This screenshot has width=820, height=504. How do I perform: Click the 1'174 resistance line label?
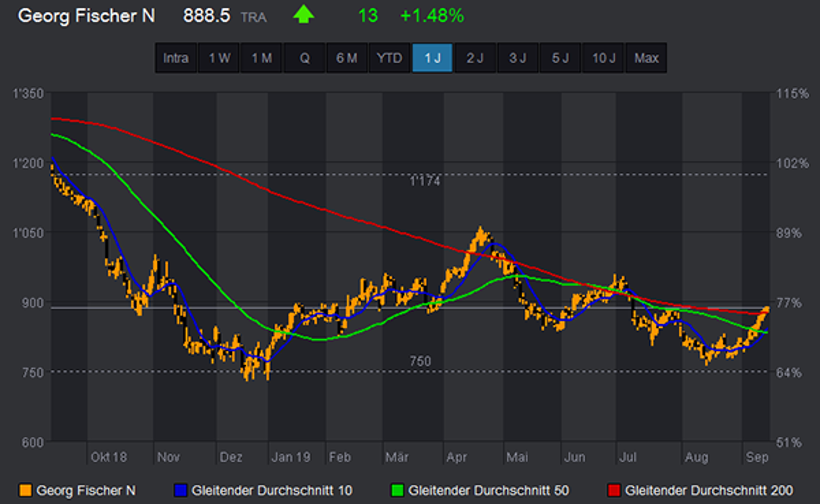[x=424, y=181]
